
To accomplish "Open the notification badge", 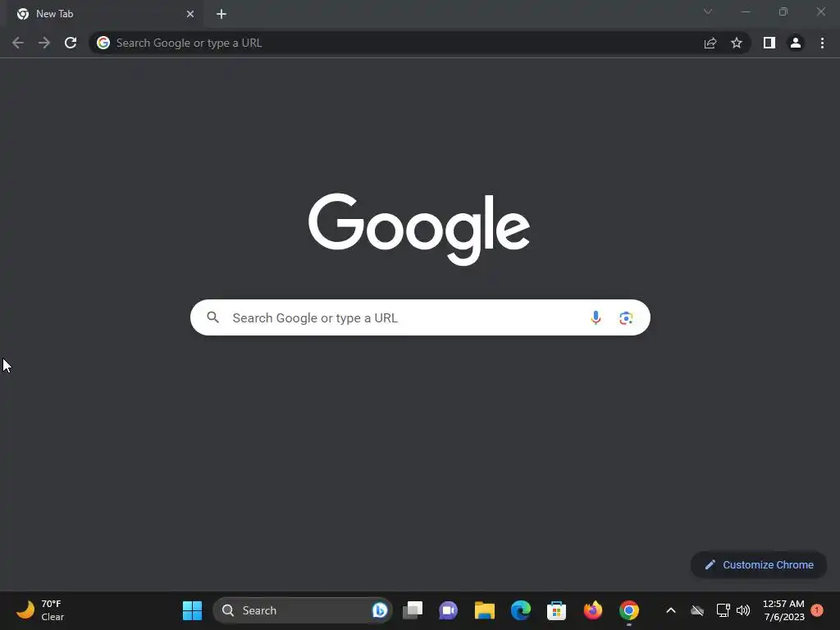I will point(817,610).
